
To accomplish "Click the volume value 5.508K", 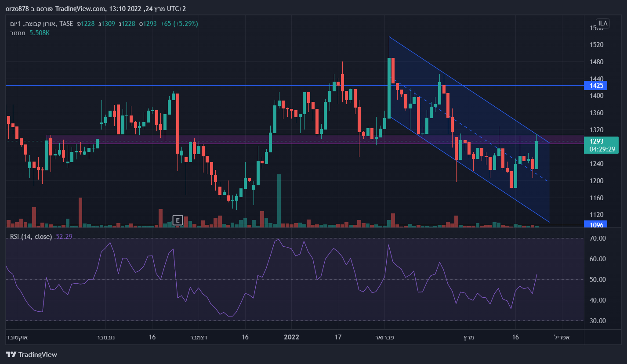I will coord(40,32).
